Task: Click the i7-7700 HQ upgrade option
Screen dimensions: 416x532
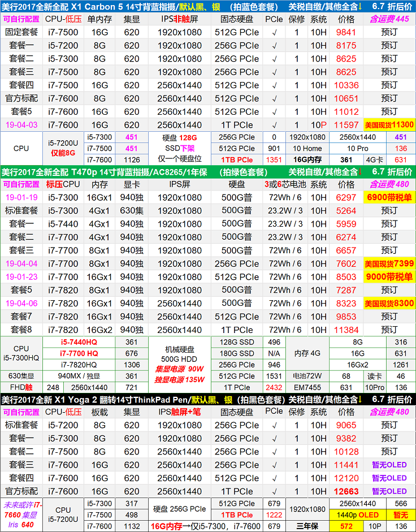Action: [x=79, y=353]
